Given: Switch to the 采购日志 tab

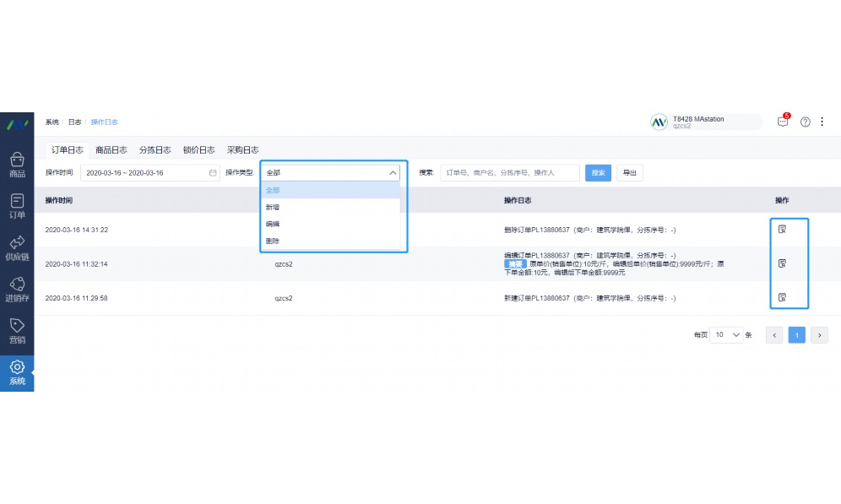Looking at the screenshot, I should pos(241,149).
